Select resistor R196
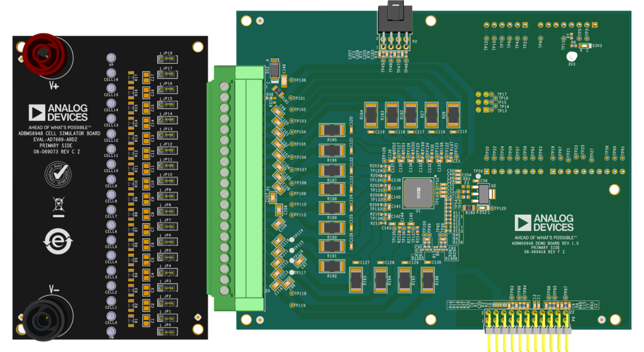This screenshot has height=352, width=644. (427, 280)
